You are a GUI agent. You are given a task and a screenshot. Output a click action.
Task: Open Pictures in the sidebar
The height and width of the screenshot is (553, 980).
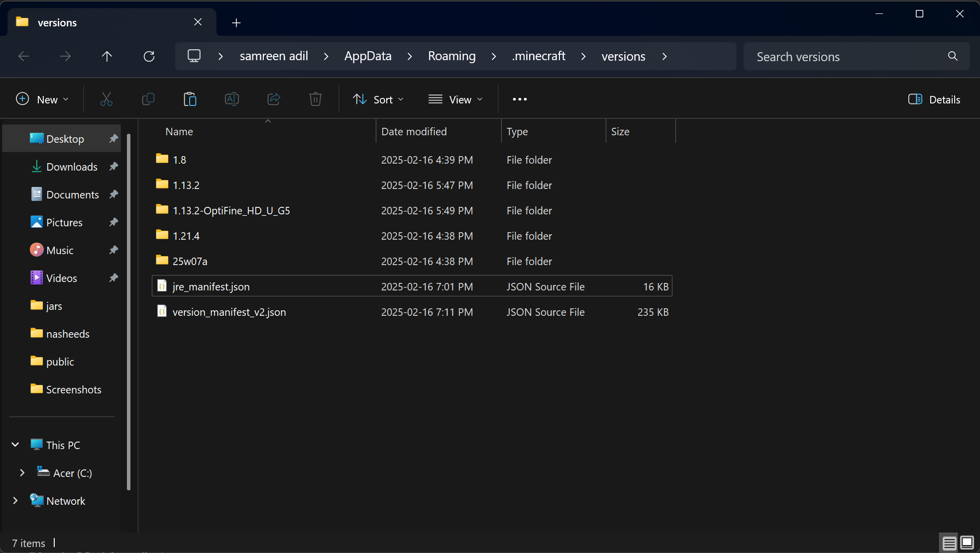(x=62, y=222)
